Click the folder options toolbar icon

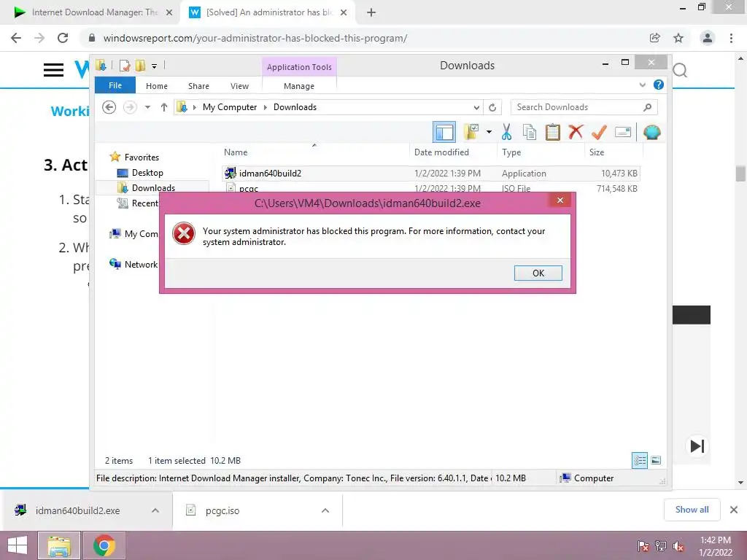coord(471,132)
